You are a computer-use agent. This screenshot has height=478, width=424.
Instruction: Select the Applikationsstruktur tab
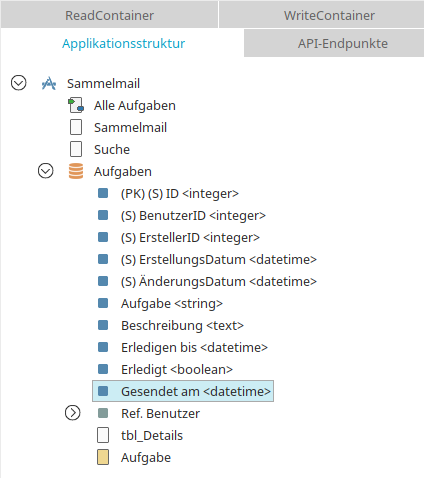(123, 43)
